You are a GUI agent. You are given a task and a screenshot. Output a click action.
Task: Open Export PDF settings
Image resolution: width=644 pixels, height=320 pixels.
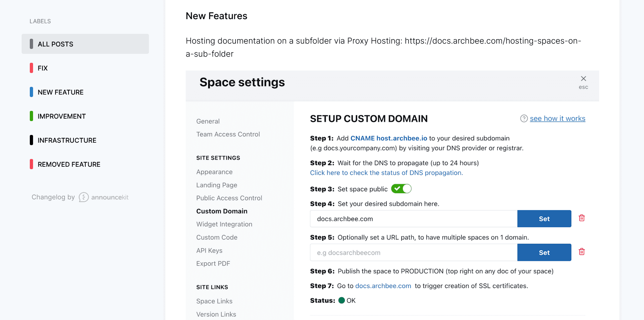coord(213,264)
